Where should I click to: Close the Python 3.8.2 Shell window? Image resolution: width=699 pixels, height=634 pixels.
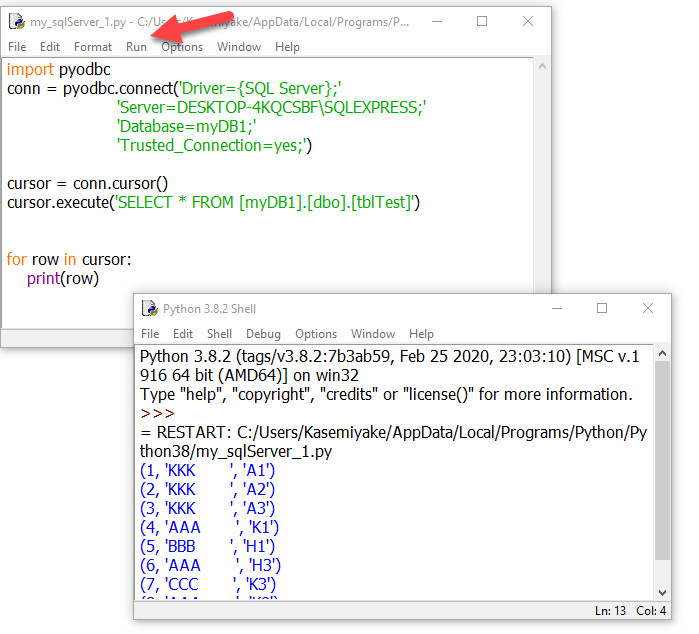pyautogui.click(x=648, y=308)
